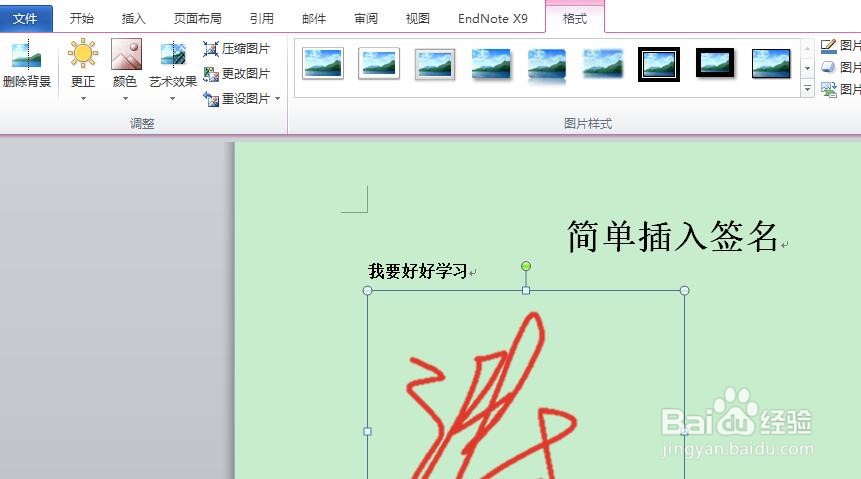Click 更改图片 change picture
The image size is (861, 479).
[237, 73]
